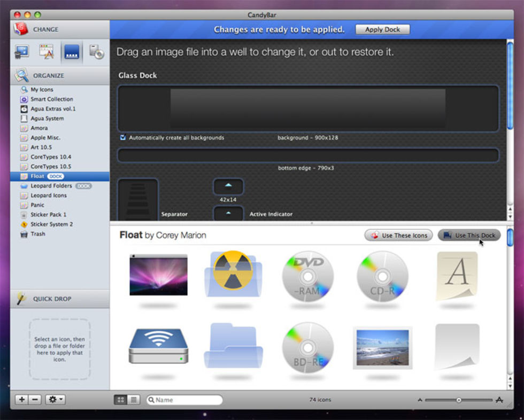The height and width of the screenshot is (420, 524).
Task: Click the Apply Dock button
Action: 382,30
